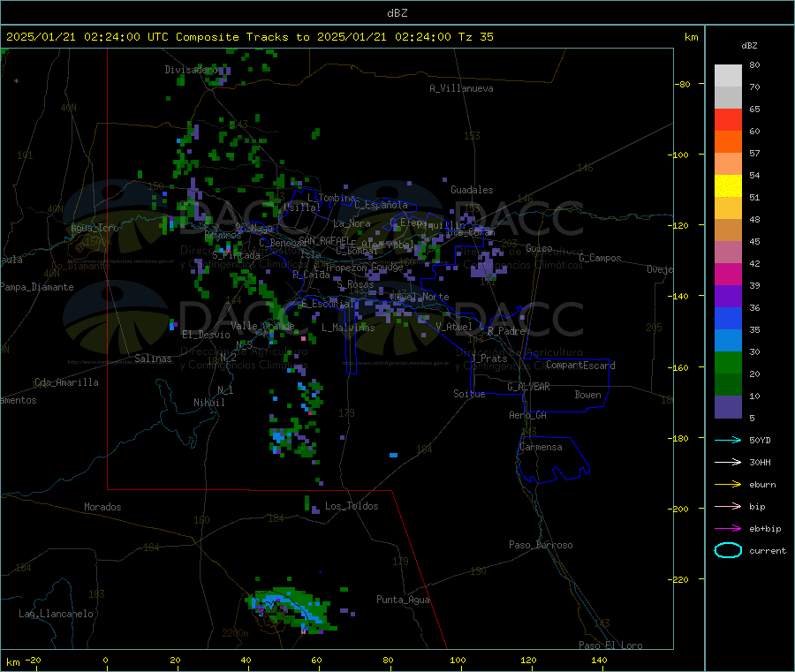Click the 100 km bottom axis tick

[458, 660]
